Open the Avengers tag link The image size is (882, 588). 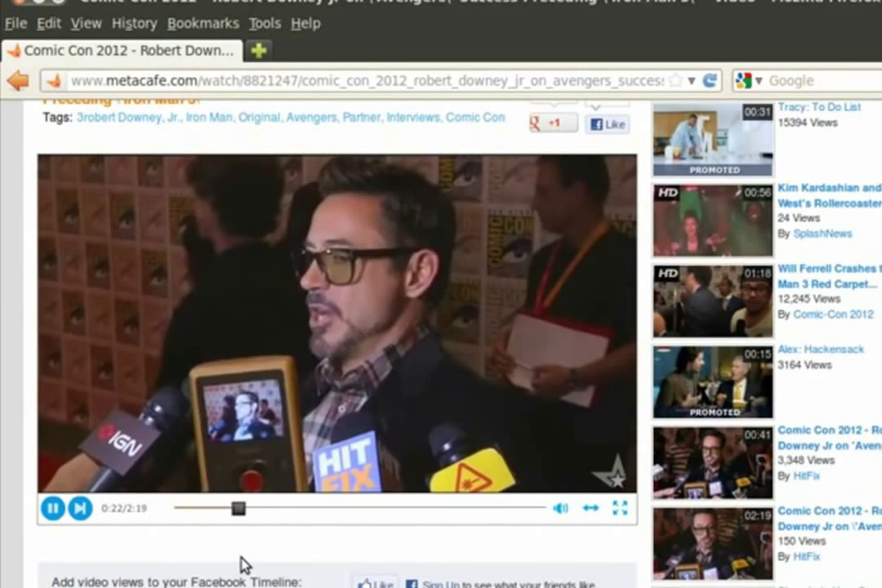coord(312,118)
